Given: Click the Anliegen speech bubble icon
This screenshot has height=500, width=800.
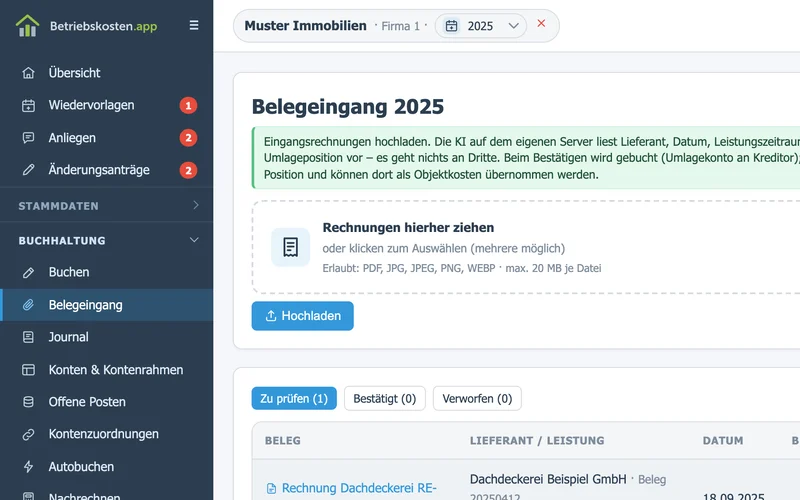Looking at the screenshot, I should click(x=29, y=138).
